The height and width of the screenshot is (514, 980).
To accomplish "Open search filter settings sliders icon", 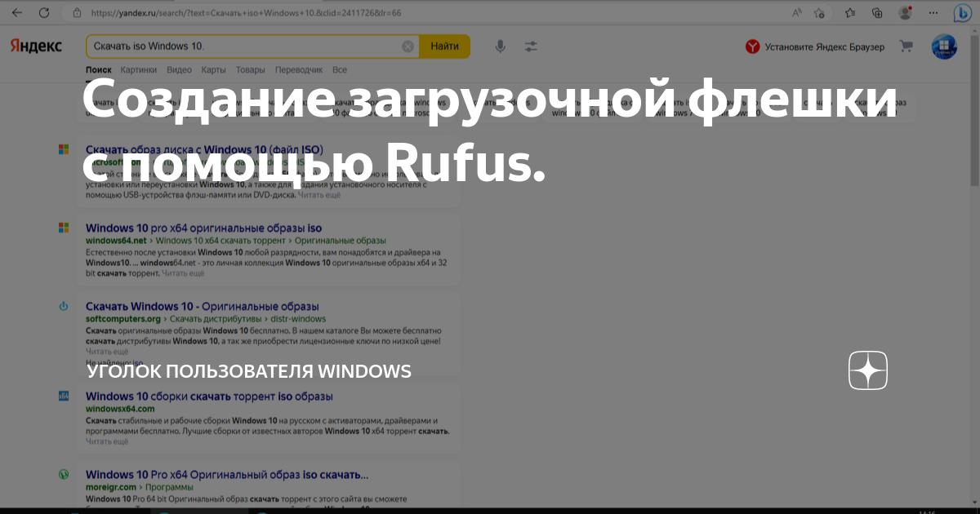I will click(532, 47).
